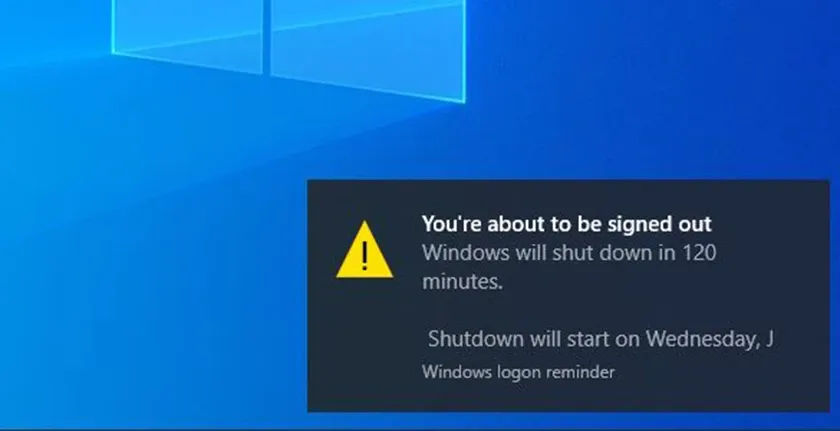Click the yellow warning triangle icon
Viewport: 840px width, 431px height.
tap(364, 251)
